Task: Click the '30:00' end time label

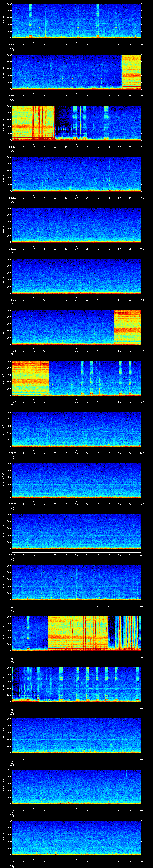Action: [141, 810]
